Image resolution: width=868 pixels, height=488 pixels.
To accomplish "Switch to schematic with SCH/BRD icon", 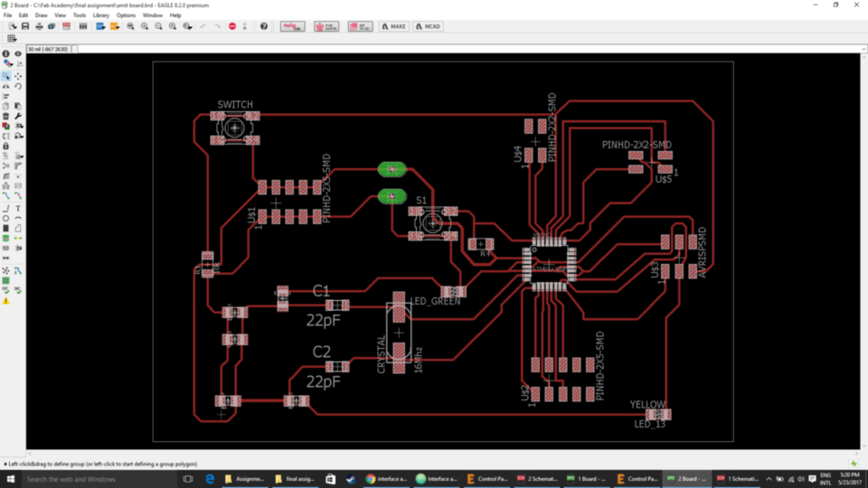I will tap(66, 26).
